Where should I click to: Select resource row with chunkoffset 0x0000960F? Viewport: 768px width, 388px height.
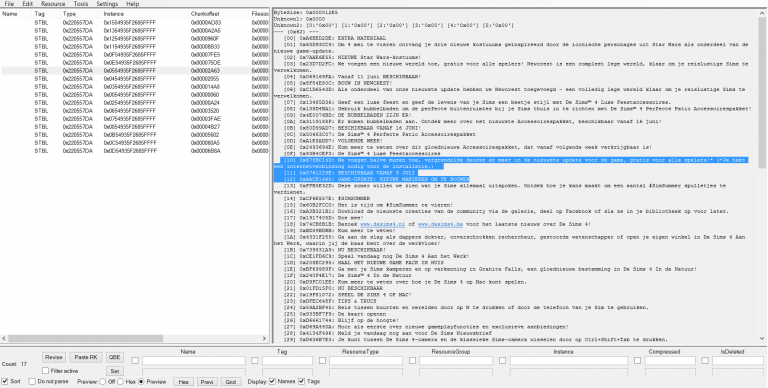coord(135,39)
